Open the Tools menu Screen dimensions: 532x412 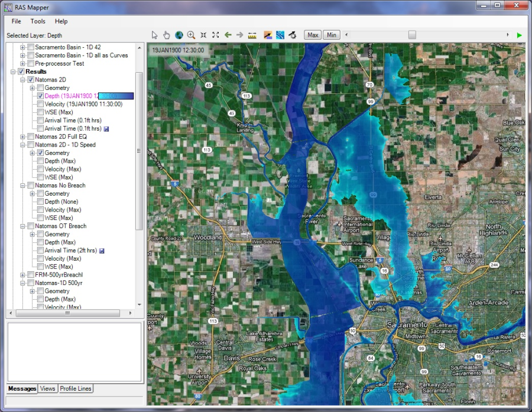38,21
